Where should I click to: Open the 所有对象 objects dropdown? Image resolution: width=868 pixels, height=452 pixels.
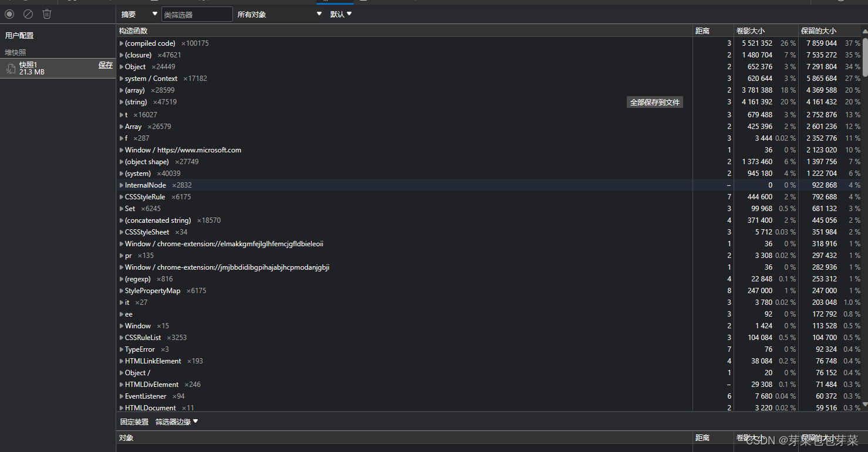279,14
